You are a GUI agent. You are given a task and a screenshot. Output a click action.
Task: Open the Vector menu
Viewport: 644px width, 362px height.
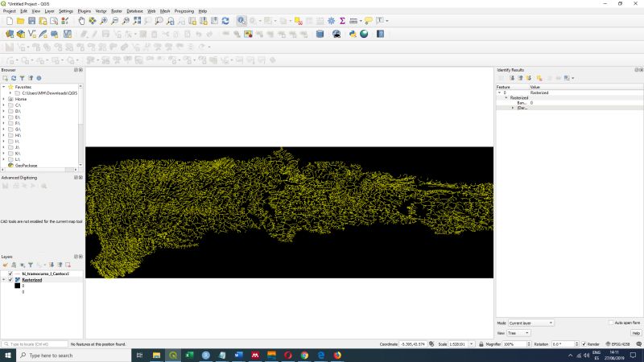tap(101, 11)
